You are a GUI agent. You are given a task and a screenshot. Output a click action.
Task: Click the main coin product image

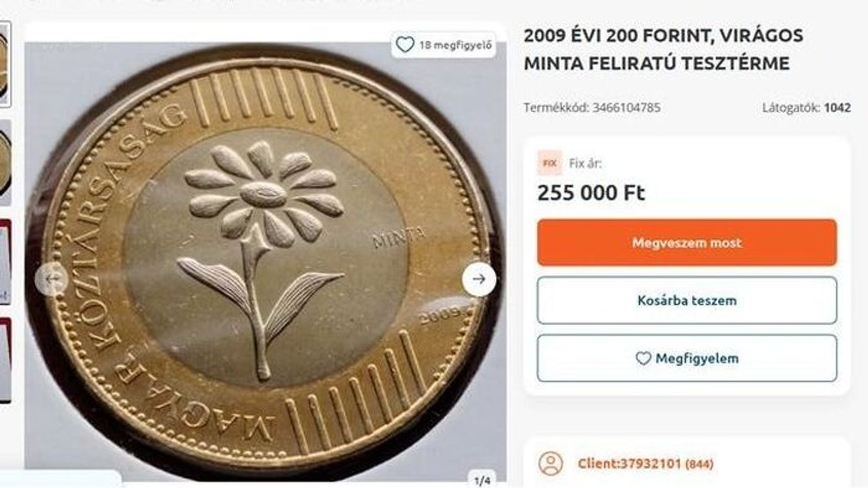click(265, 261)
